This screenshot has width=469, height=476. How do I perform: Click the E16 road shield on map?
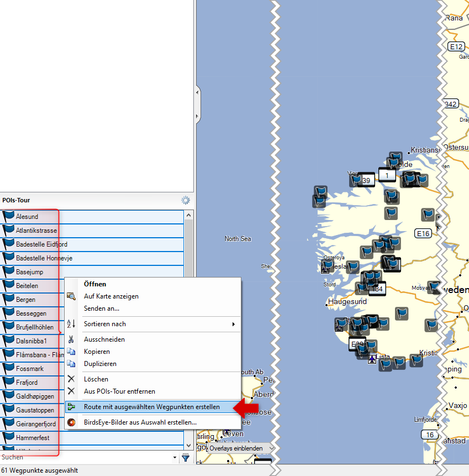423,233
